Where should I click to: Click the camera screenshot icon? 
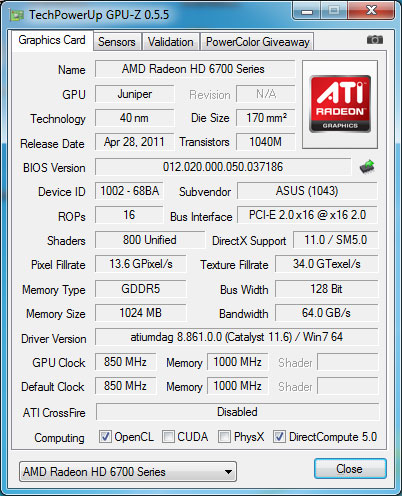(375, 40)
